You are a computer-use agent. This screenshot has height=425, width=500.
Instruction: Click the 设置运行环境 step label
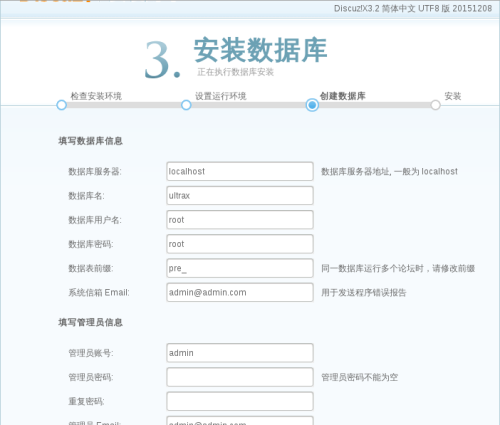tap(221, 96)
